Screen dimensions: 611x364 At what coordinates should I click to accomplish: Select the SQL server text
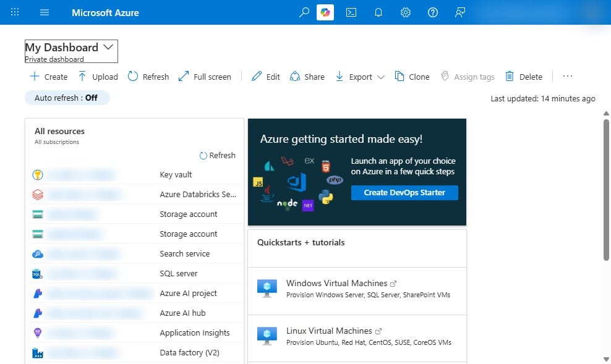point(179,274)
